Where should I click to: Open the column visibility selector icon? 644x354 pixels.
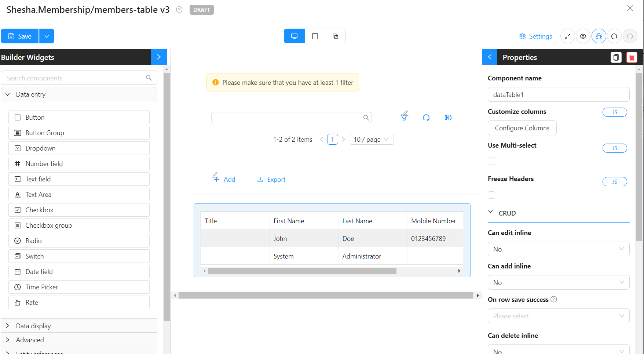pos(448,118)
